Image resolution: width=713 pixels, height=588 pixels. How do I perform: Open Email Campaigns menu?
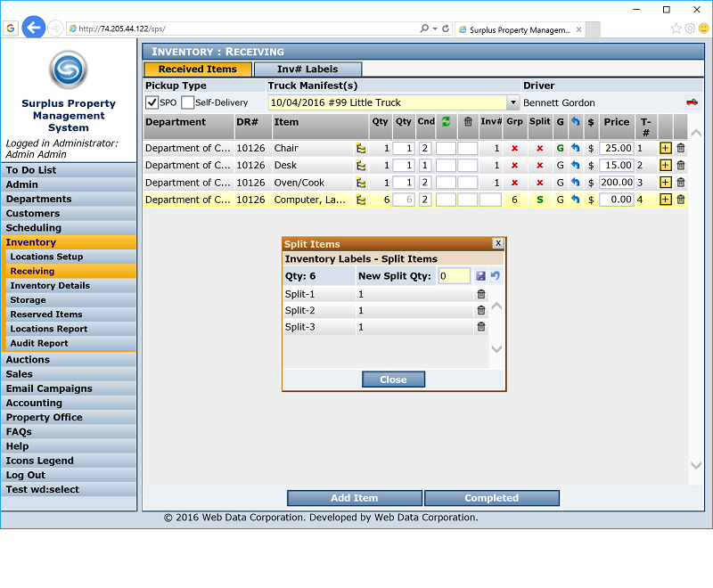pos(69,388)
